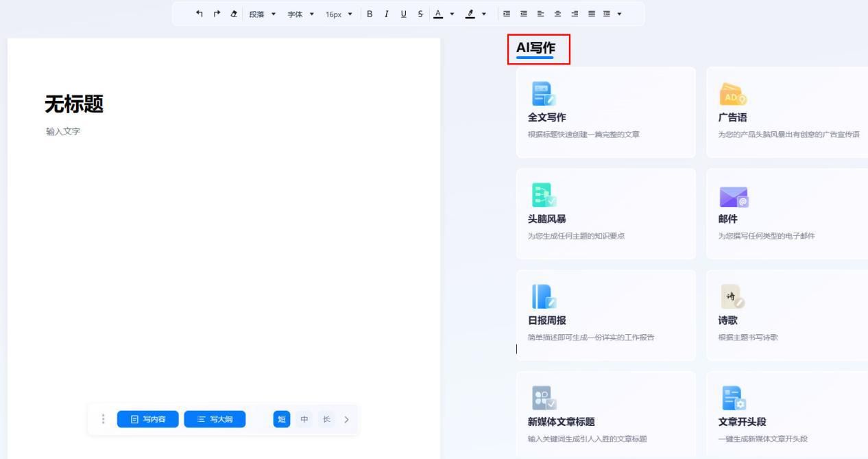Select the AI写作 tab
This screenshot has width=868, height=459.
click(x=536, y=48)
